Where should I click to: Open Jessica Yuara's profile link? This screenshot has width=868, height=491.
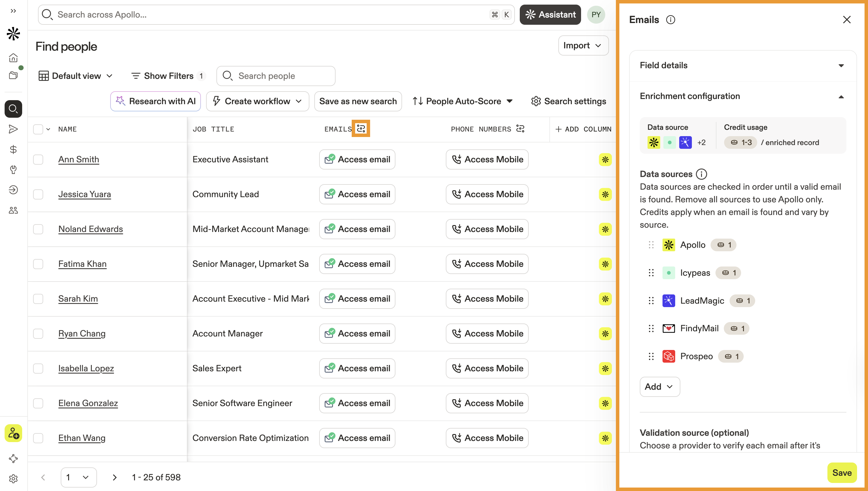tap(84, 194)
